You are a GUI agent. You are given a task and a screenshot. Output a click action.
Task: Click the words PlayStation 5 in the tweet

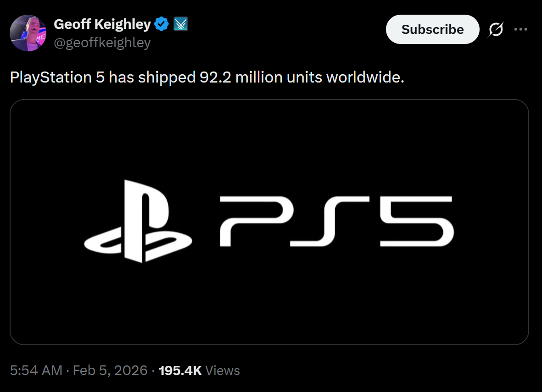(57, 77)
